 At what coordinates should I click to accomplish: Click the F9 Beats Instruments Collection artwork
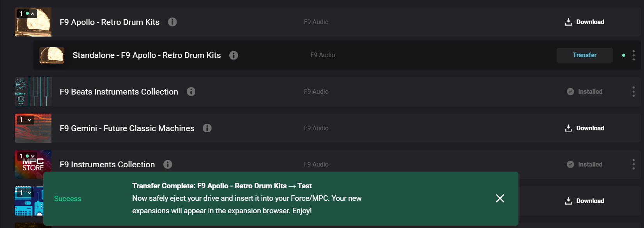[33, 92]
